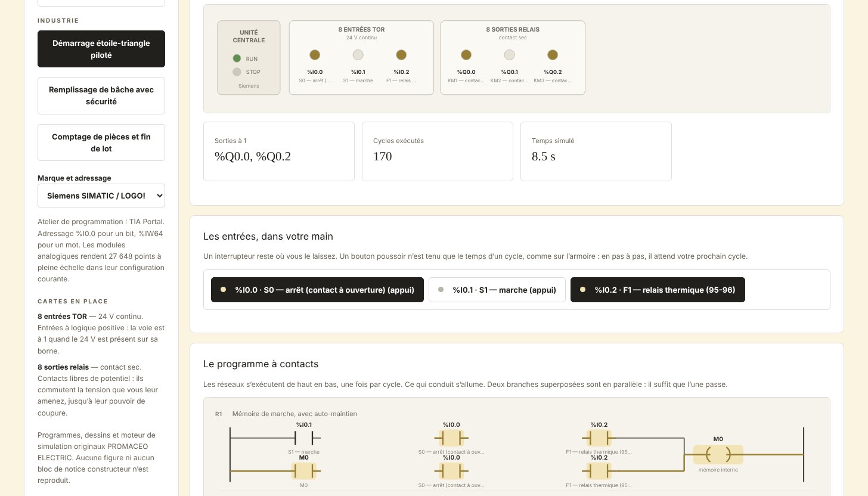868x496 pixels.
Task: Toggle input %I0.1 S1 marche push button
Action: click(497, 290)
